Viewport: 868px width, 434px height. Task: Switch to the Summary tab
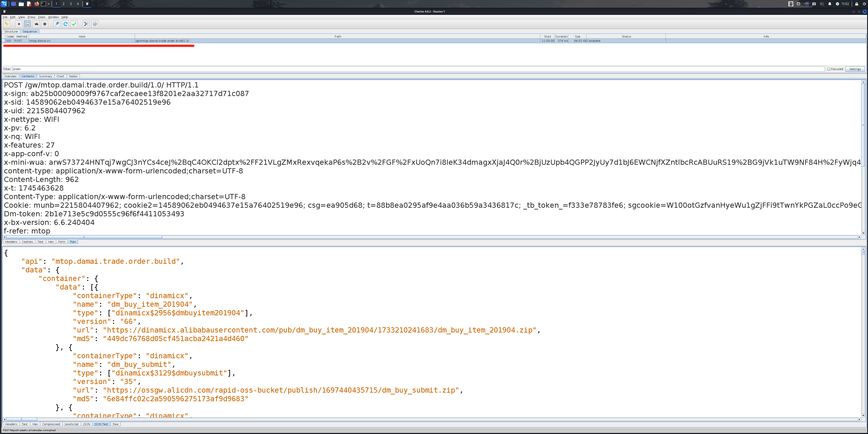pos(45,76)
